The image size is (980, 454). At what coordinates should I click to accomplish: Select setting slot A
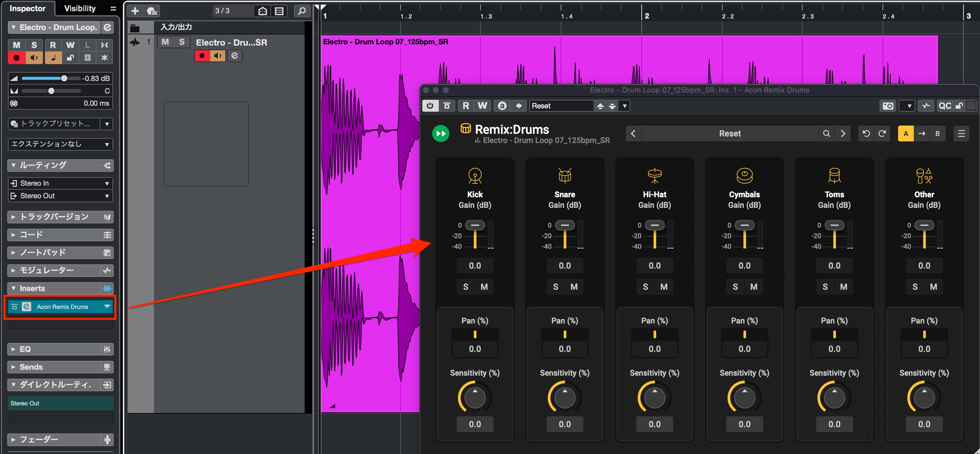click(x=906, y=133)
